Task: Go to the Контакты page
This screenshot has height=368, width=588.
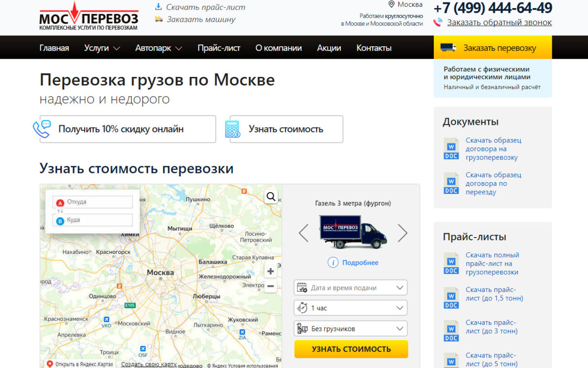Action: [374, 48]
